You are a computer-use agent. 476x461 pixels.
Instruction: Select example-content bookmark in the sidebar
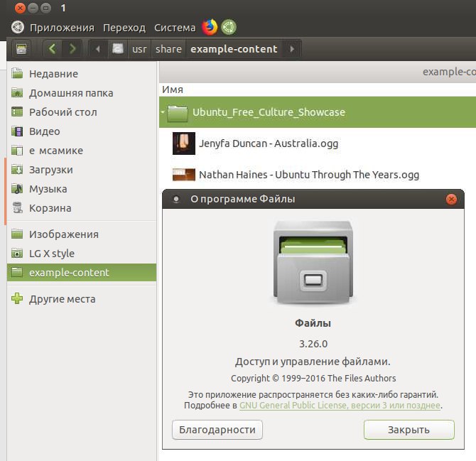click(x=82, y=272)
